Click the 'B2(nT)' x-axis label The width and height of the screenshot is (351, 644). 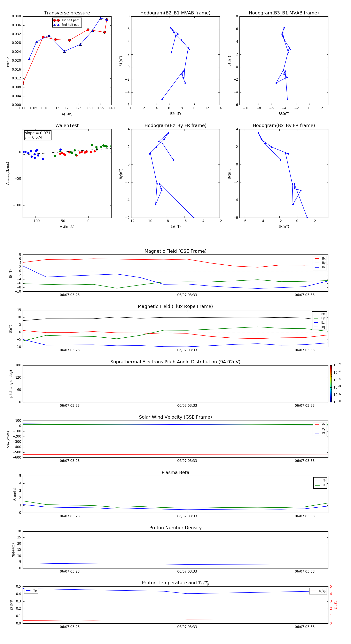coord(175,114)
